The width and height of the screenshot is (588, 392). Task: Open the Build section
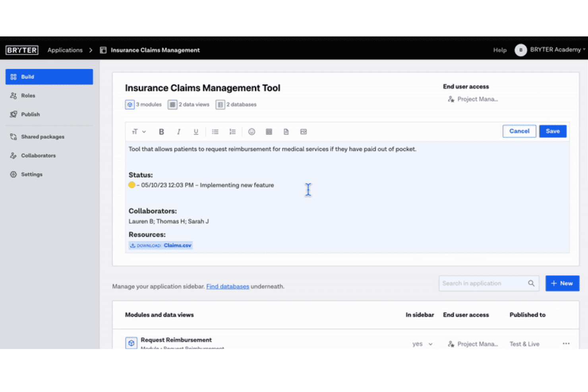[x=49, y=77]
